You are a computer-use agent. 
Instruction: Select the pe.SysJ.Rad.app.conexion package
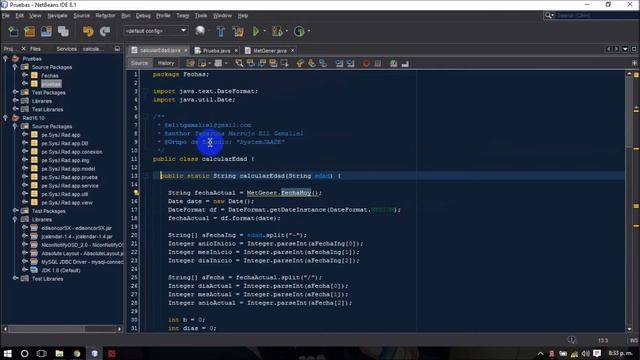click(72, 152)
